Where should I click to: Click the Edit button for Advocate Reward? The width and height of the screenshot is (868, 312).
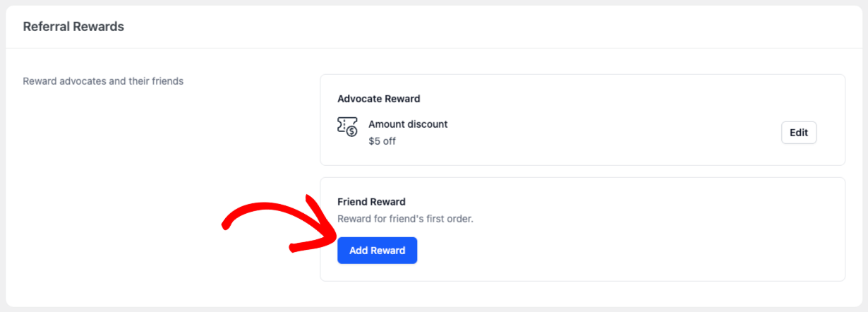coord(798,133)
